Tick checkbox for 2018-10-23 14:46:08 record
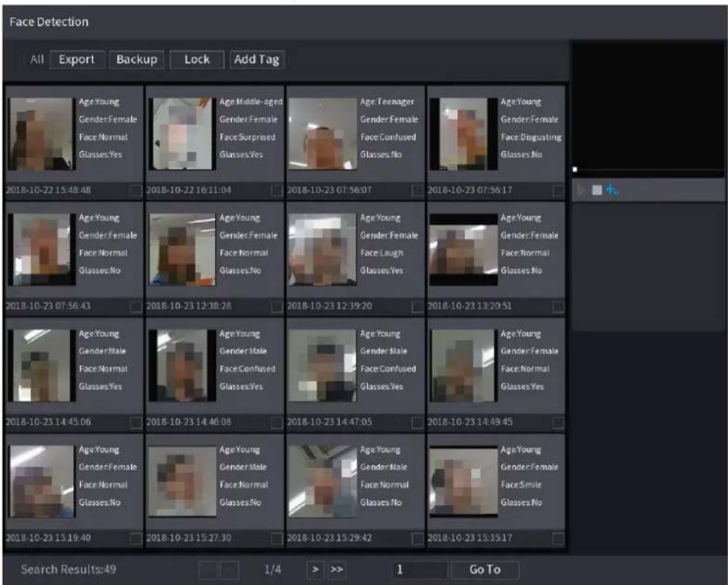 (277, 422)
